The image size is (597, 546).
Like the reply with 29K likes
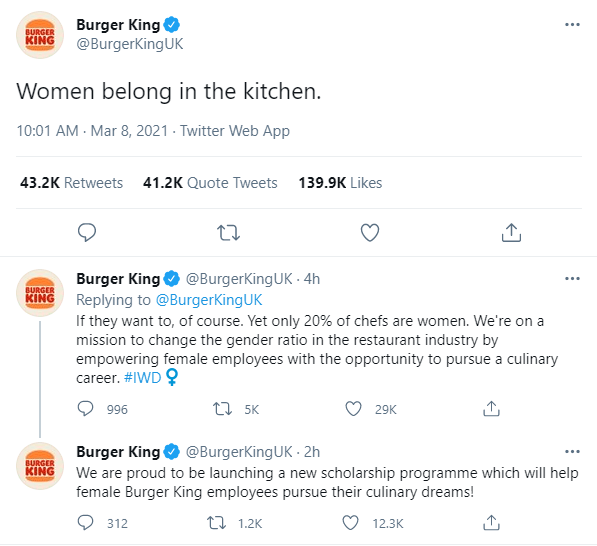pos(353,409)
